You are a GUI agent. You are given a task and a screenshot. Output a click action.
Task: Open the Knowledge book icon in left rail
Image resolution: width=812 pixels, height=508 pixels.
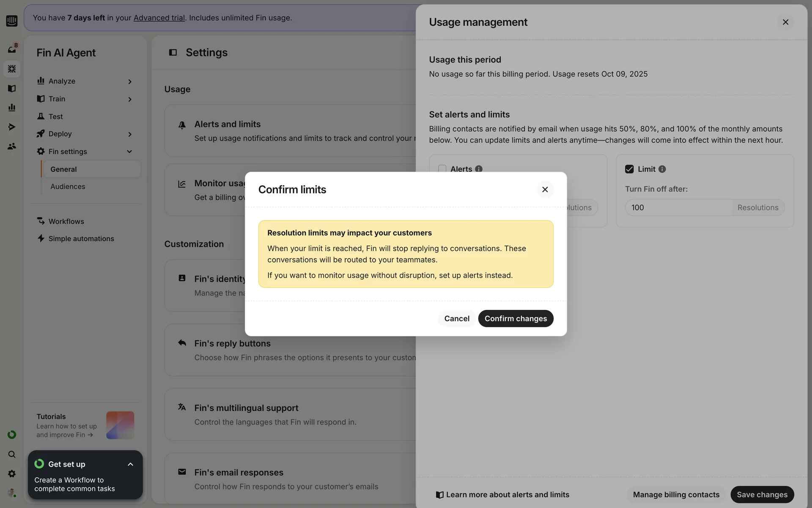[x=11, y=88]
